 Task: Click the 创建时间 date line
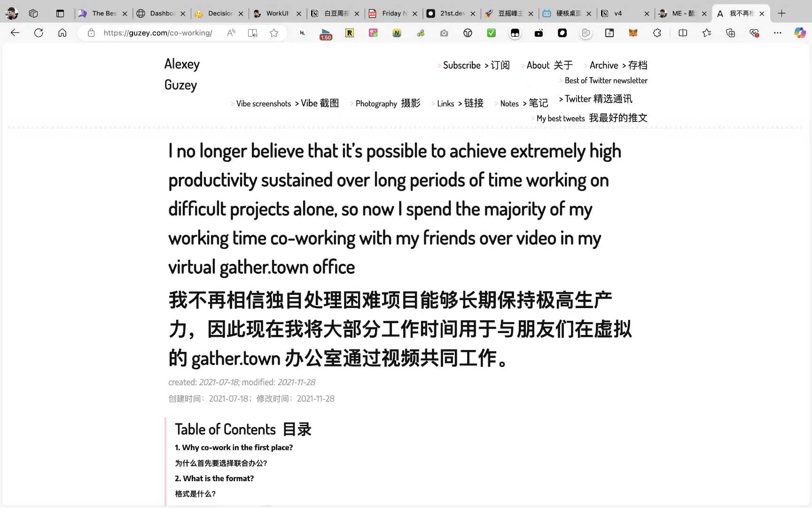[251, 398]
